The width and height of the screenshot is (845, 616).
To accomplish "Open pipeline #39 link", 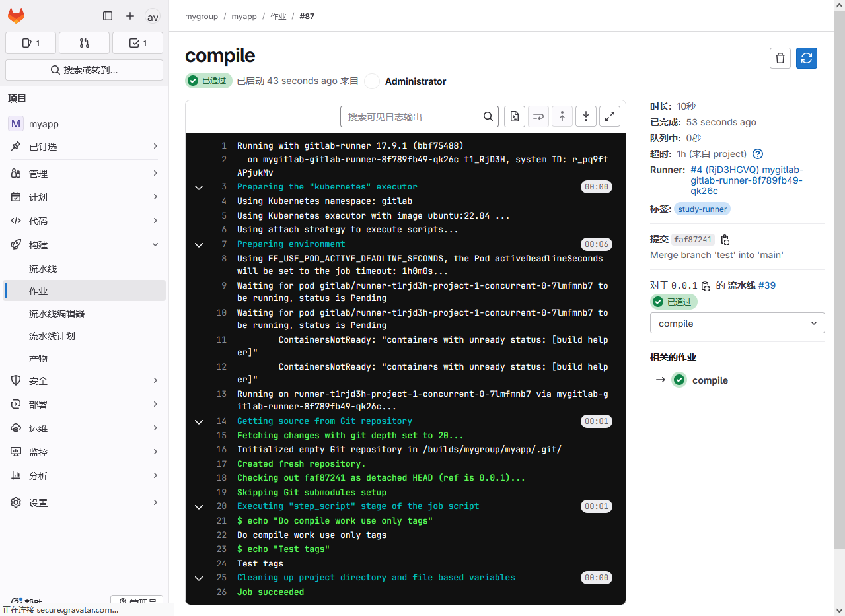I will pyautogui.click(x=767, y=286).
